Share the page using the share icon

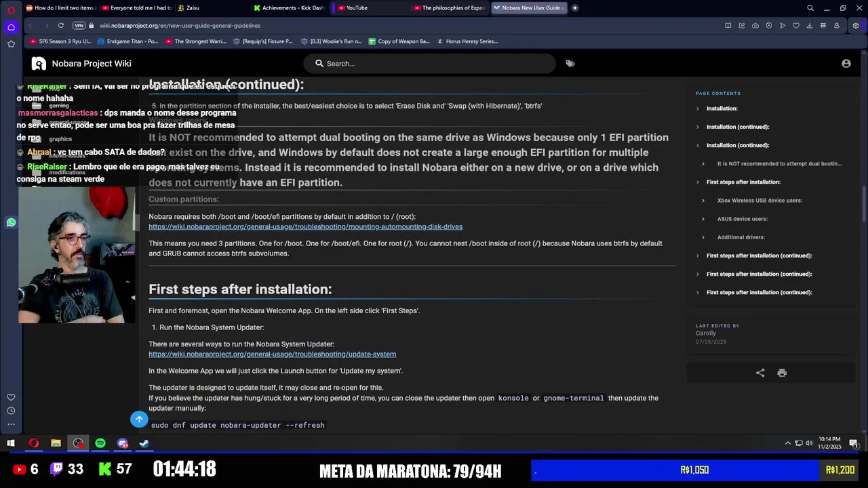pyautogui.click(x=760, y=373)
